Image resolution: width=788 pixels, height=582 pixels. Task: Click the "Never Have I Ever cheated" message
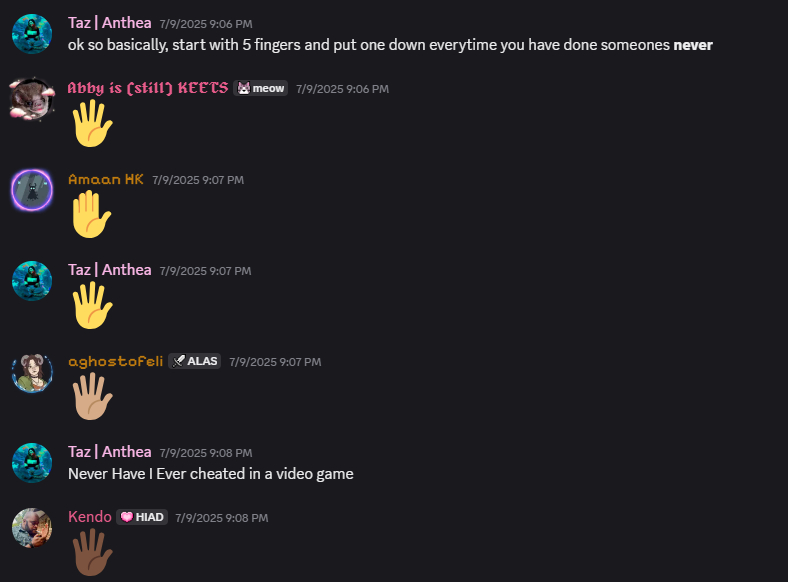click(x=210, y=474)
